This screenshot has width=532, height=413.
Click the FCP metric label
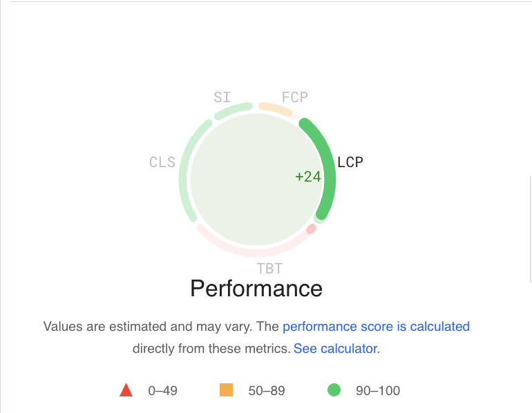(x=295, y=97)
